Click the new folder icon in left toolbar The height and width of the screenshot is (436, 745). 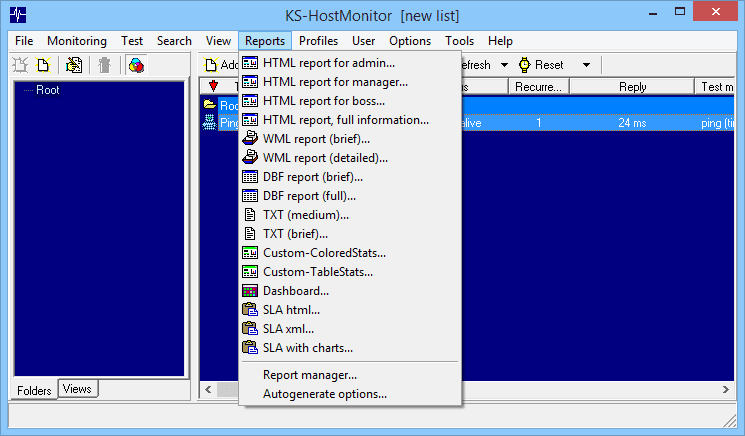(x=20, y=65)
